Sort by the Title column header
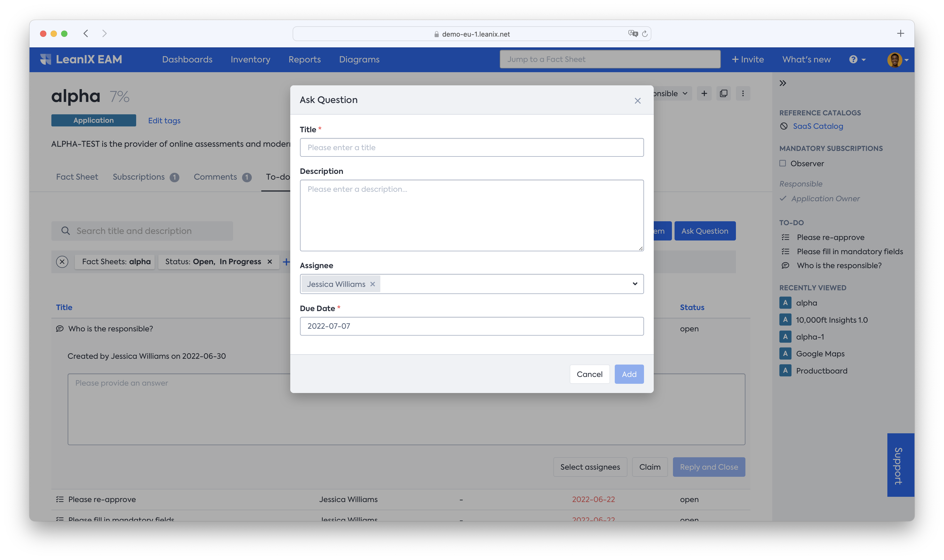 [64, 307]
